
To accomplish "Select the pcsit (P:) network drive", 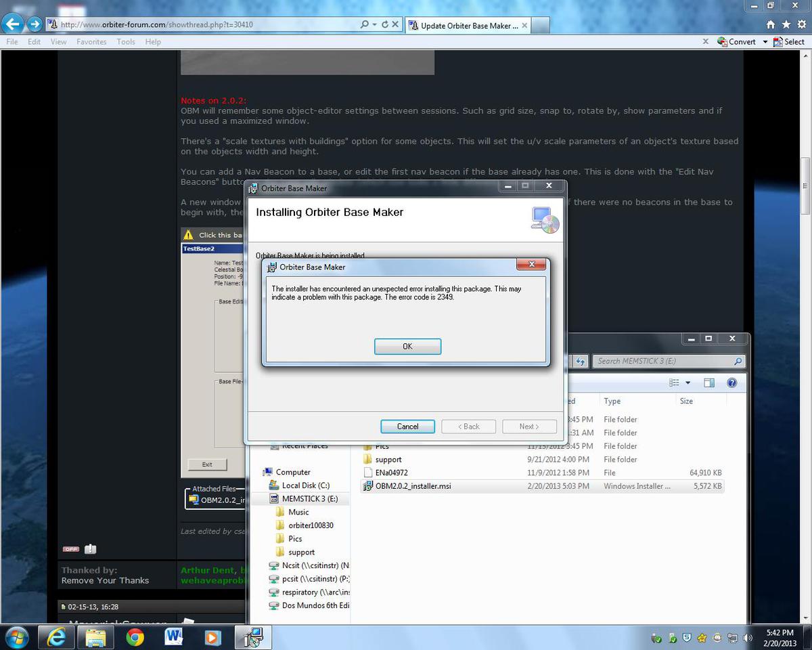I will tap(309, 579).
